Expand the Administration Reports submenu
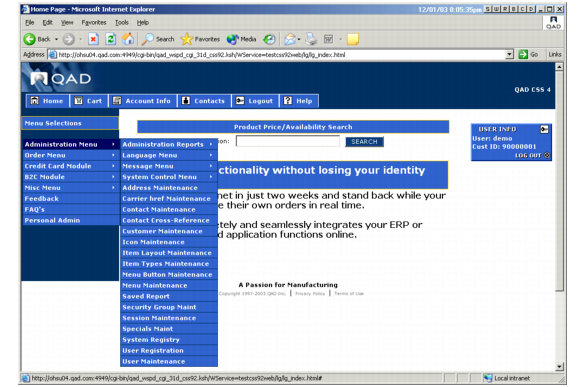 (169, 144)
